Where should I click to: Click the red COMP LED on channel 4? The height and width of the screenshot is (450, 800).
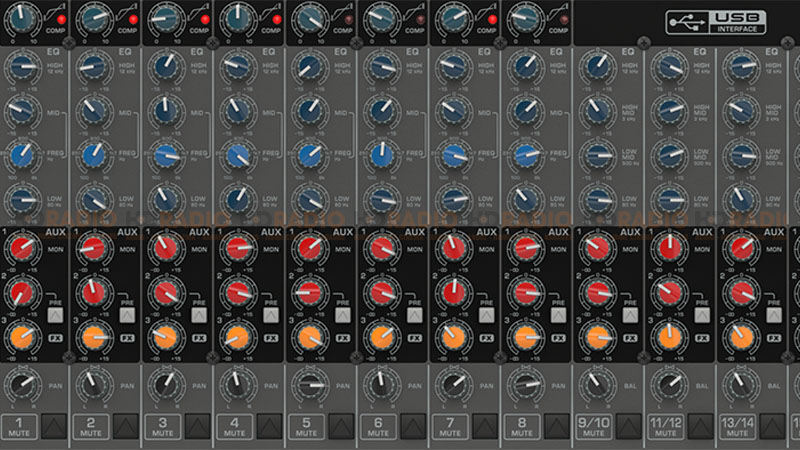point(277,20)
